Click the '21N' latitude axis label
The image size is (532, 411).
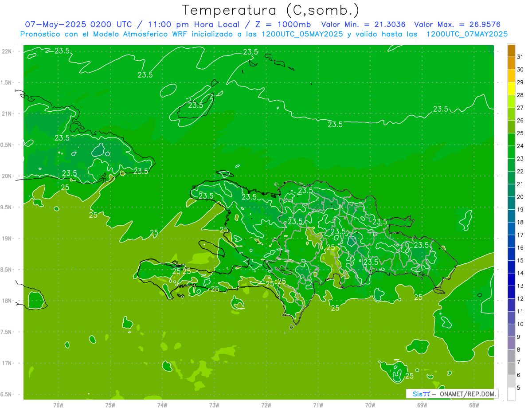(x=8, y=114)
